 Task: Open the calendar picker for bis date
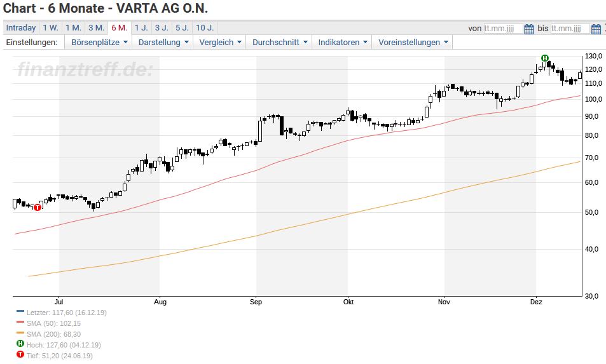tap(596, 29)
